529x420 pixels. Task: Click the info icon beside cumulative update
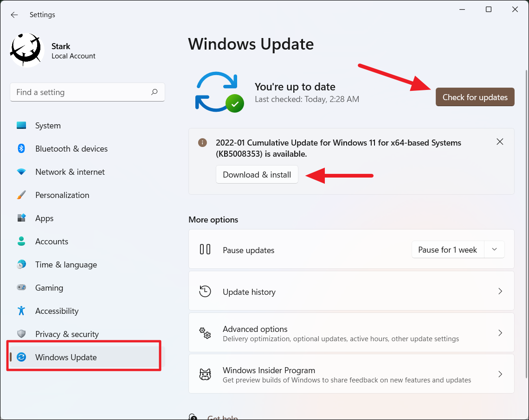[202, 143]
